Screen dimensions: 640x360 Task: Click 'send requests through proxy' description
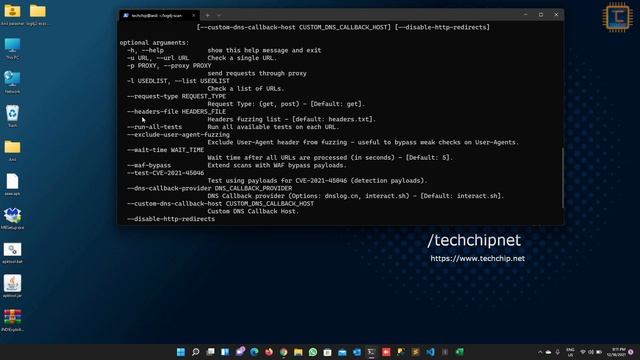(257, 73)
